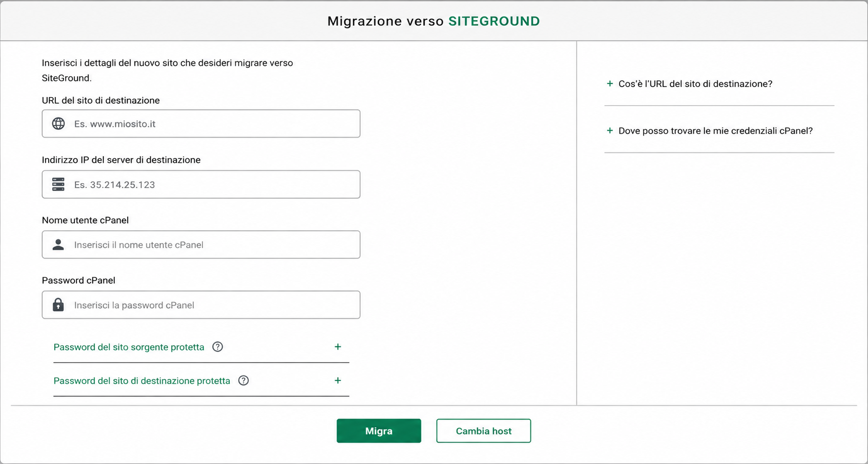
Task: Focus the Indirizzo IP del server input
Action: [201, 184]
